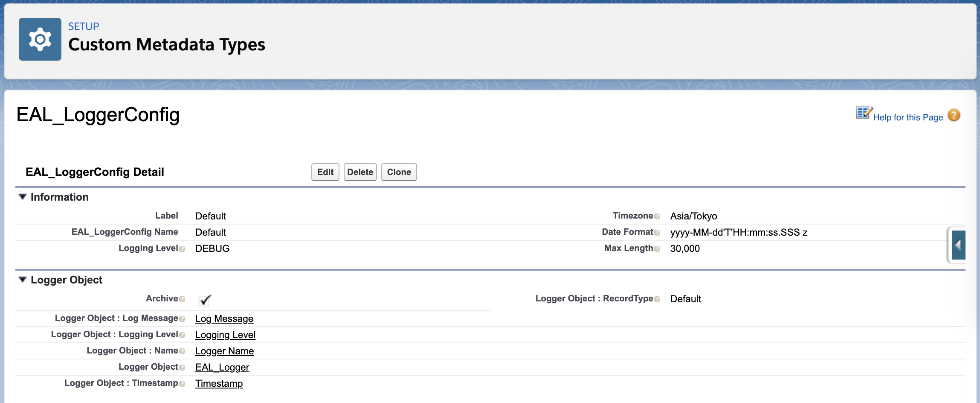Show help icon for Logger Object : Timestamp
This screenshot has width=980, height=403.
[x=183, y=384]
